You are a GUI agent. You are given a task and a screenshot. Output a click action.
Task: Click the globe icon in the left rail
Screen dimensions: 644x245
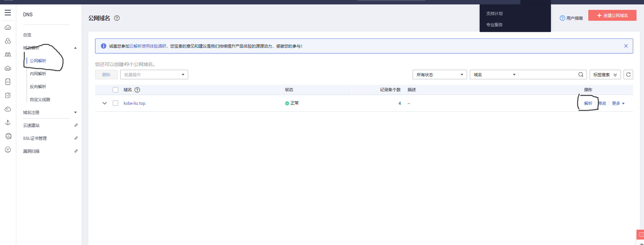click(x=8, y=136)
